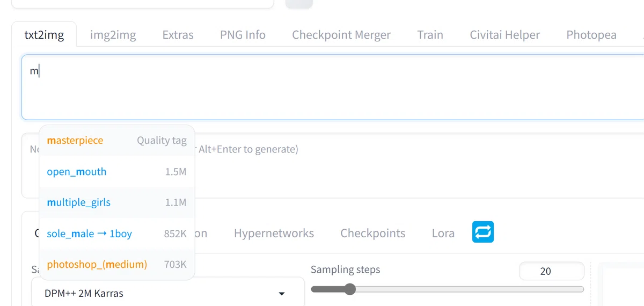Image resolution: width=644 pixels, height=306 pixels.
Task: Open the Hypernetworks tab
Action: pyautogui.click(x=274, y=233)
